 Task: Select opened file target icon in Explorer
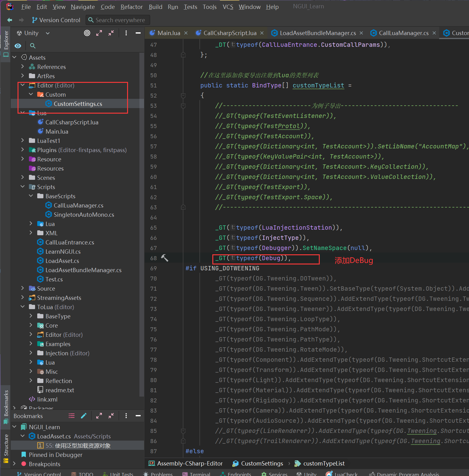pyautogui.click(x=87, y=33)
